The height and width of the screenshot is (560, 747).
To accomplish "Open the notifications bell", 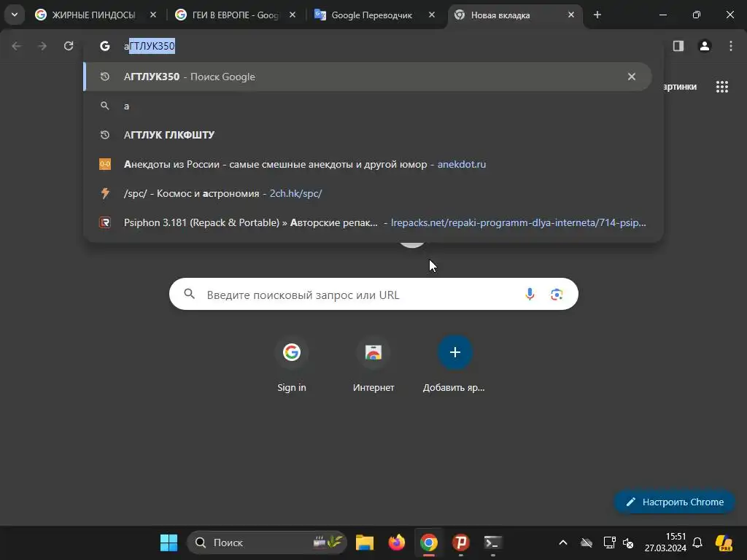I will pyautogui.click(x=697, y=542).
